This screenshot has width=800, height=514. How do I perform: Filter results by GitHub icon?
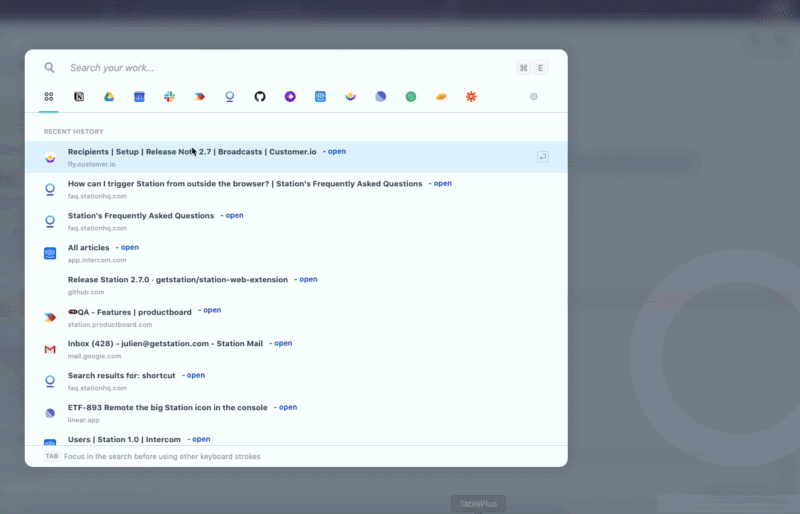pyautogui.click(x=260, y=96)
